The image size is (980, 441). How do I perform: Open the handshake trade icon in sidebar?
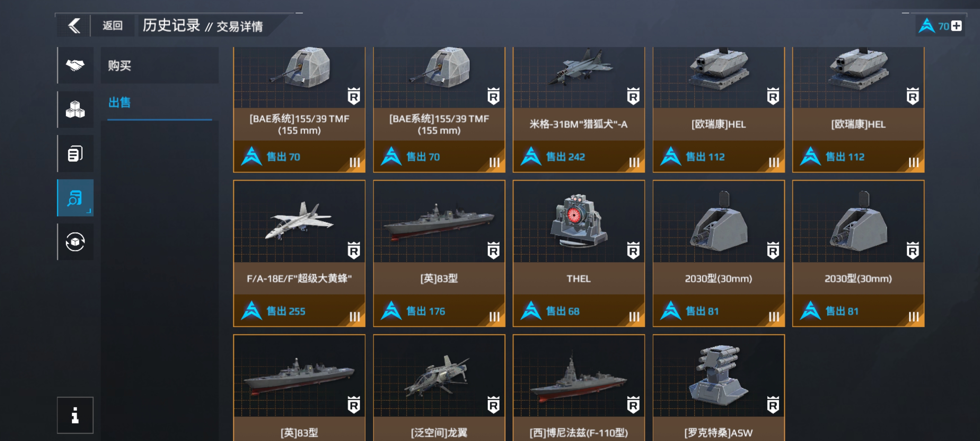coord(75,65)
